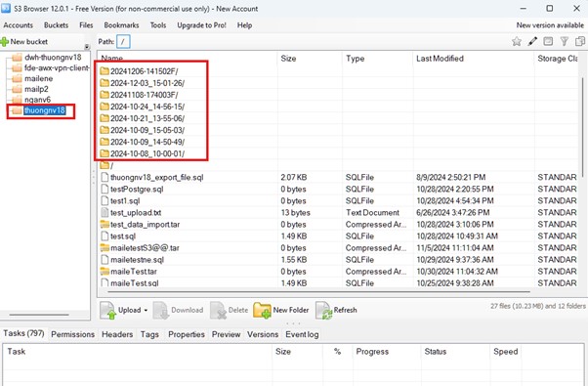
Task: Sort by Type column header
Action: (355, 58)
